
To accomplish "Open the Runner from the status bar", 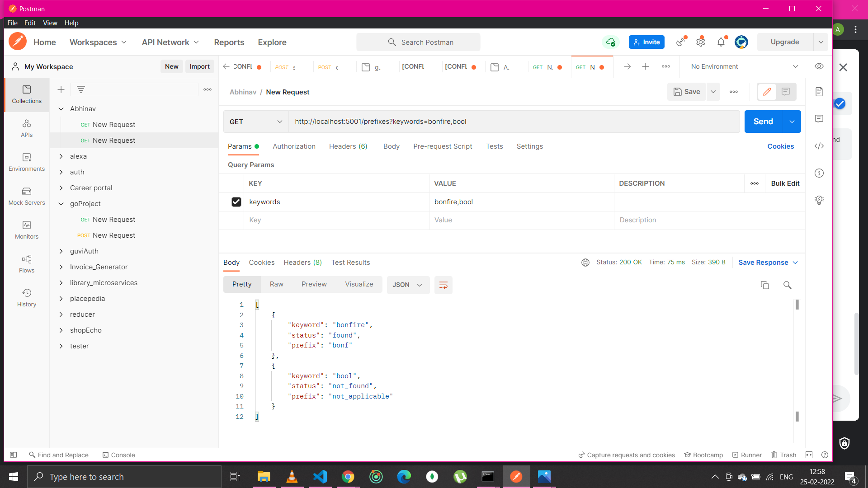I will pos(747,455).
